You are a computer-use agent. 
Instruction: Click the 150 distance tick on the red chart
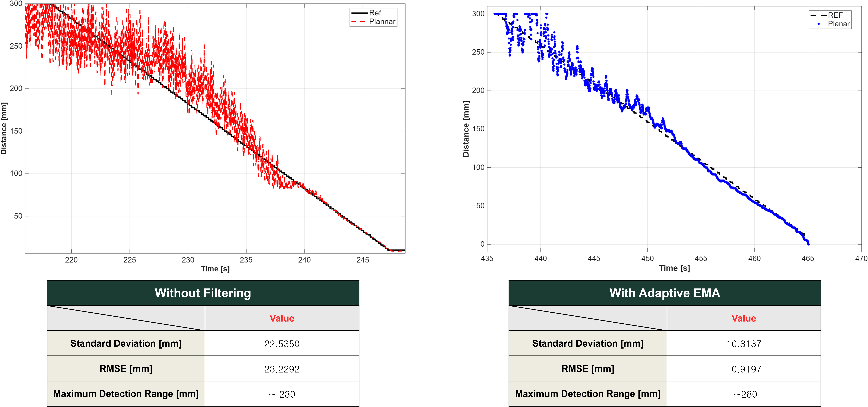[16, 131]
